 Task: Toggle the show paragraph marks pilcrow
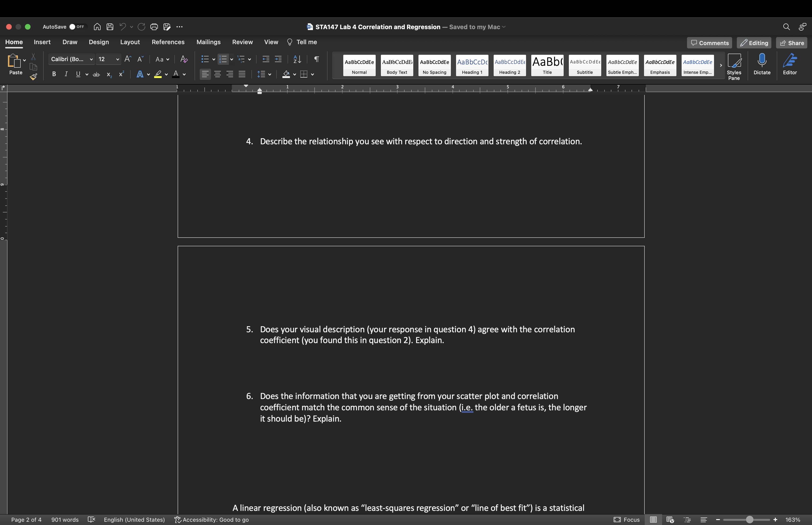tap(316, 59)
